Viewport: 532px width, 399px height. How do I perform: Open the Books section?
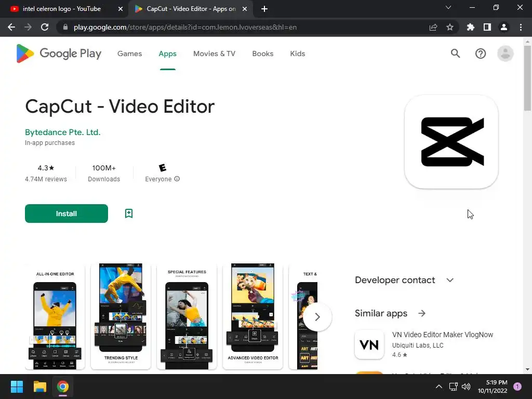click(262, 54)
